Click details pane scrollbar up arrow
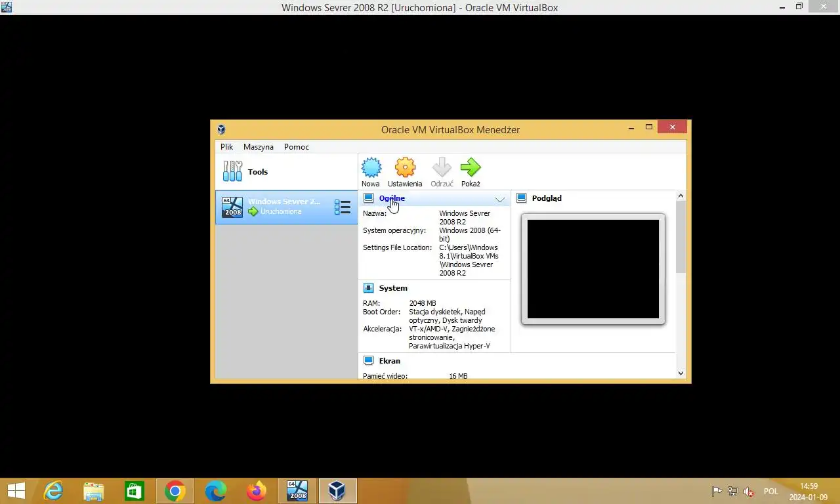The image size is (840, 504). [x=681, y=196]
